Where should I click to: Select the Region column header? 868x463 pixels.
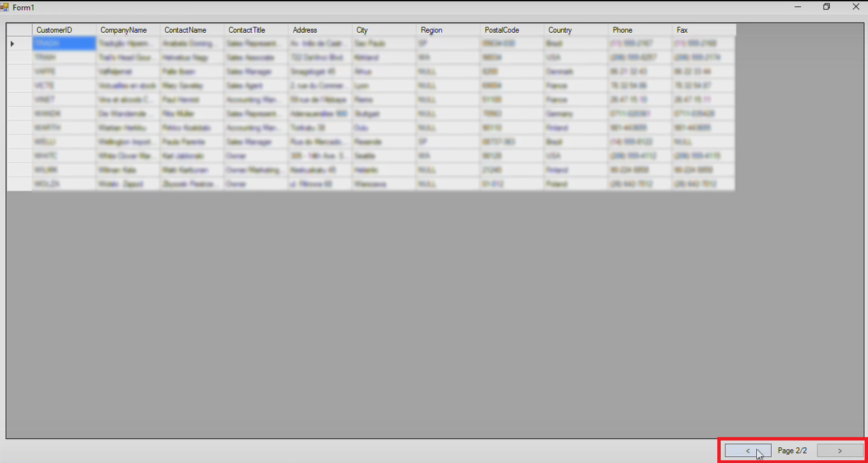coord(448,30)
